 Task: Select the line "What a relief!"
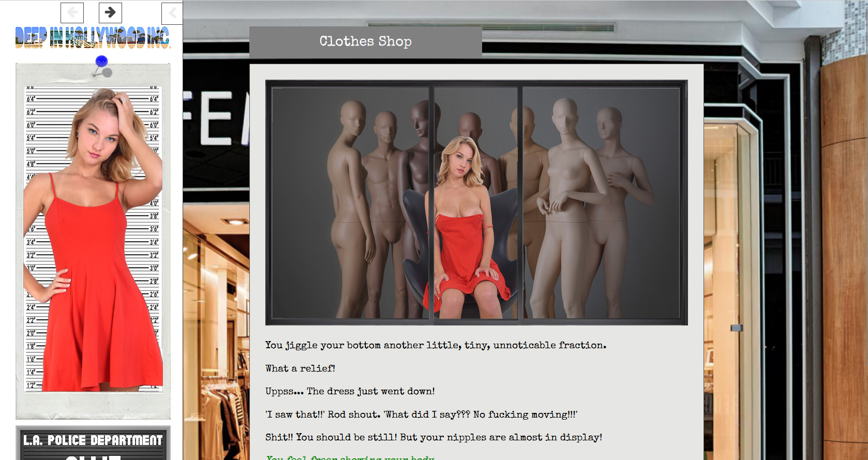300,368
